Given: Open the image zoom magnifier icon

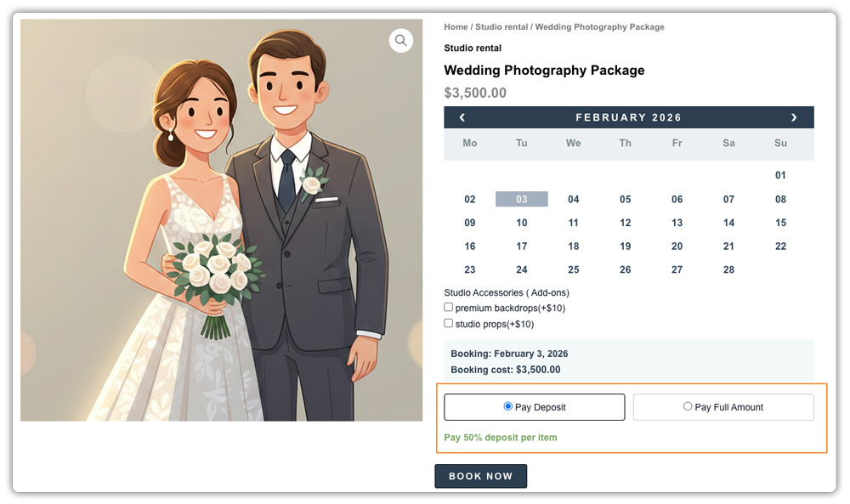Looking at the screenshot, I should point(400,40).
